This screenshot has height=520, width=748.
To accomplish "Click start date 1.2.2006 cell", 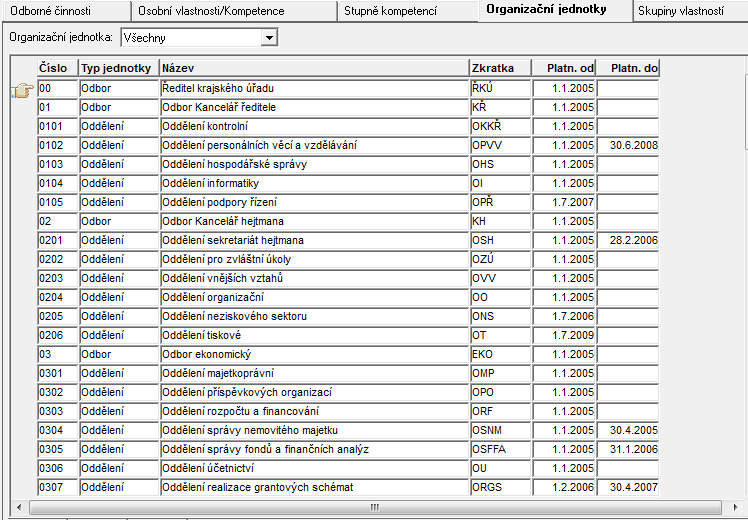I will tap(564, 488).
